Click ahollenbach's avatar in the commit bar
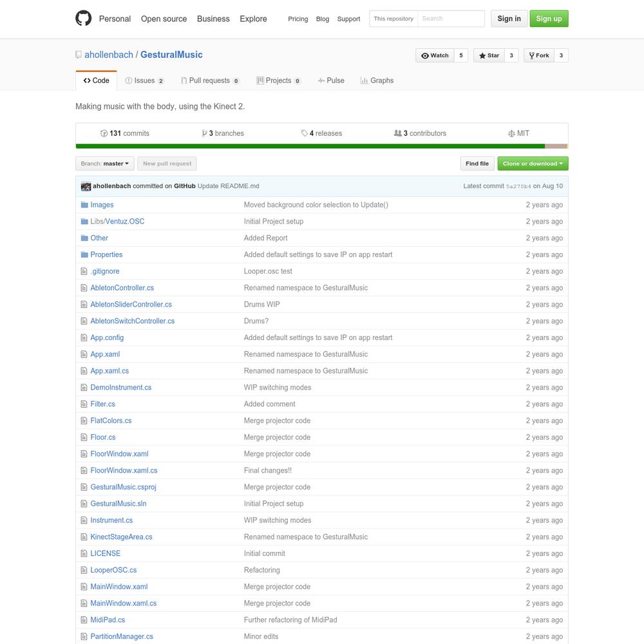Viewport: 644px width, 644px height. click(x=86, y=186)
